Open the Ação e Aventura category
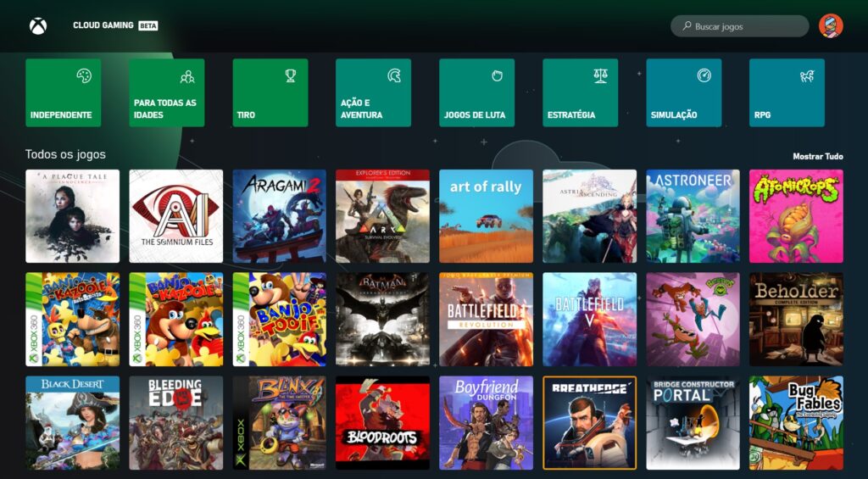The width and height of the screenshot is (868, 479). (x=373, y=92)
